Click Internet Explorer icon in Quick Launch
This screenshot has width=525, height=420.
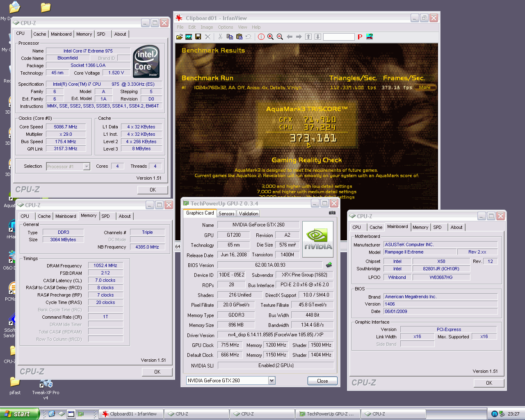click(x=52, y=414)
